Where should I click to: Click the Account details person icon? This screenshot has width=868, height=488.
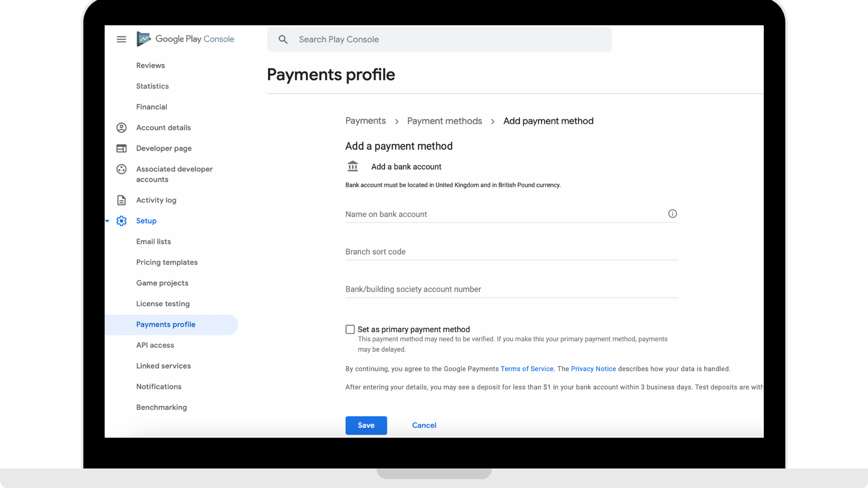pyautogui.click(x=122, y=128)
